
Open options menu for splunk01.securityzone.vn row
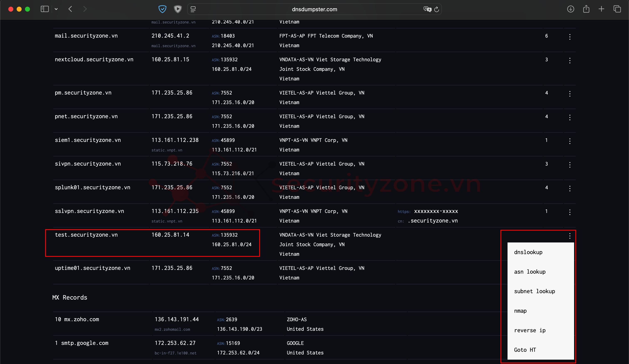[570, 188]
